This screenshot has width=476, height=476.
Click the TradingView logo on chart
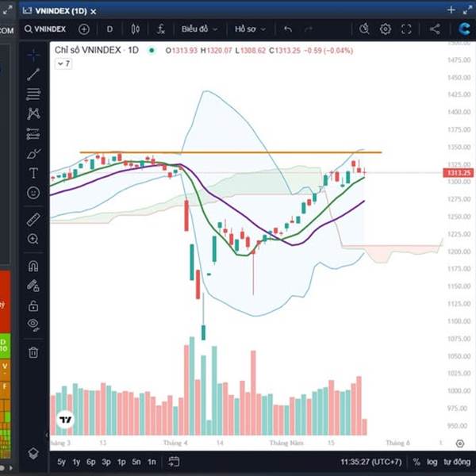[66, 420]
